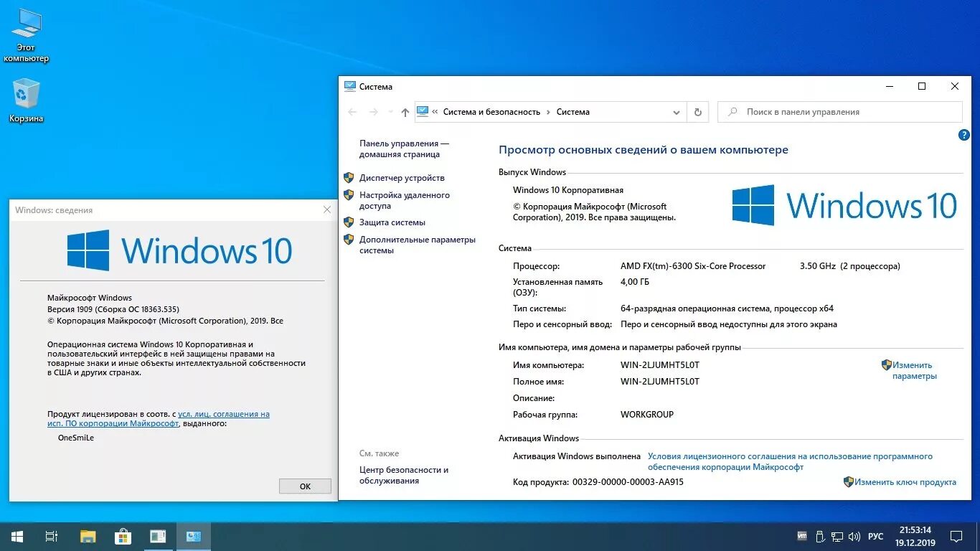This screenshot has height=551, width=980.
Task: Click the help question mark icon
Action: click(x=964, y=135)
